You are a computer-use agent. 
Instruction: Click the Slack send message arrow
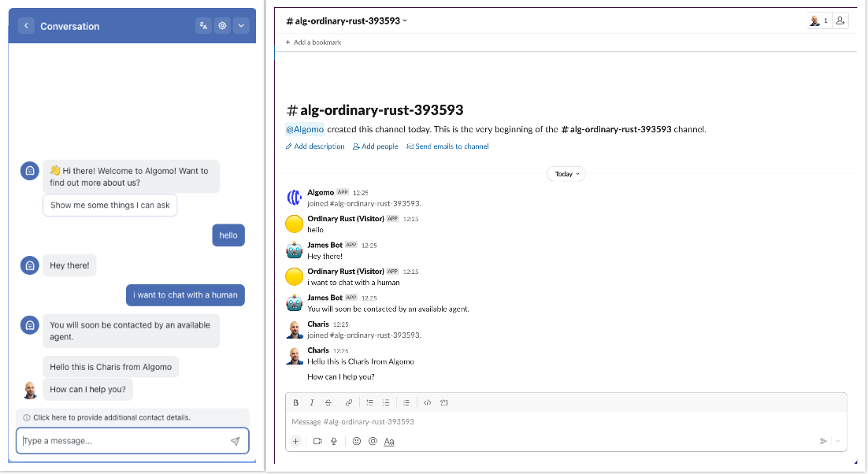coord(823,441)
